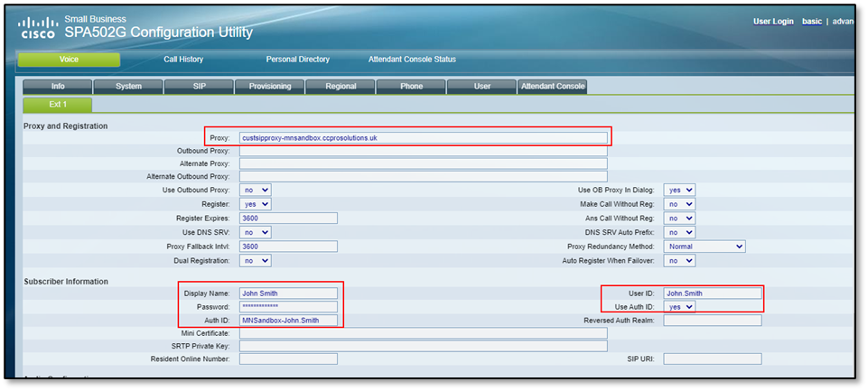
Task: Click the Mini Certificate field
Action: [x=424, y=333]
